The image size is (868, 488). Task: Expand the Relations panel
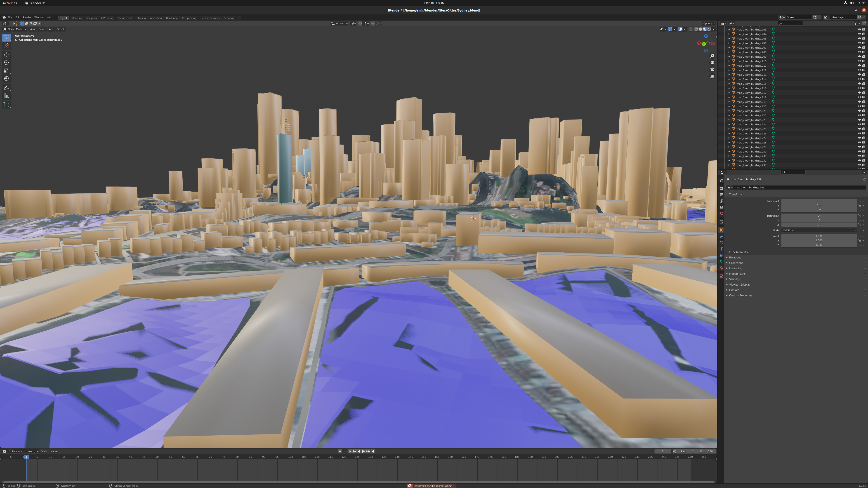point(735,258)
